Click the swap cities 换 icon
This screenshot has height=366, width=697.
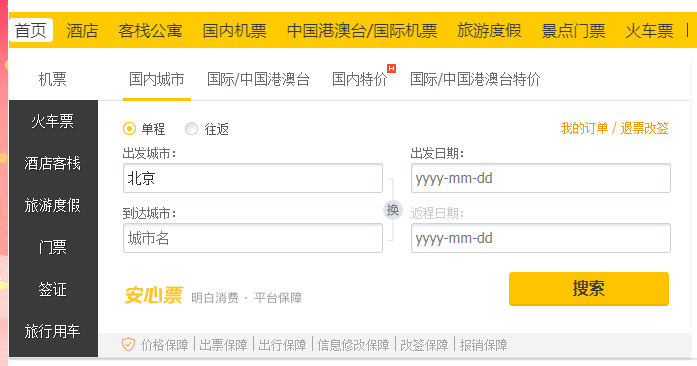[393, 210]
